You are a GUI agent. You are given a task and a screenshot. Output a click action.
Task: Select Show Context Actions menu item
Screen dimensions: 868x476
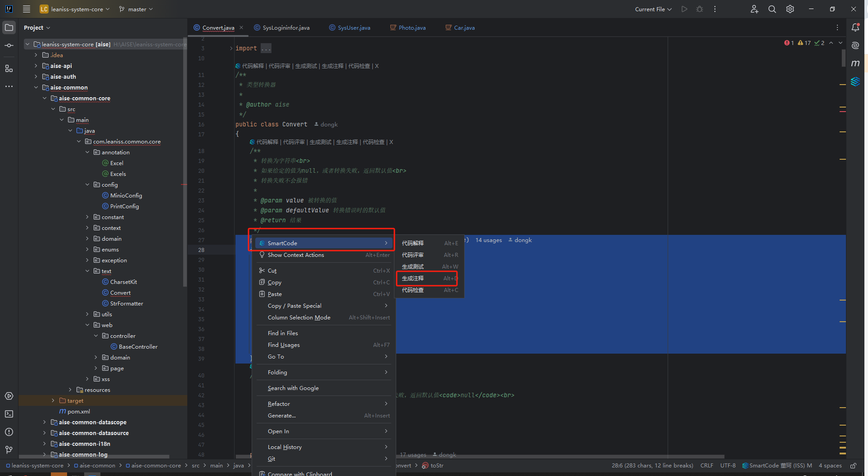point(323,255)
